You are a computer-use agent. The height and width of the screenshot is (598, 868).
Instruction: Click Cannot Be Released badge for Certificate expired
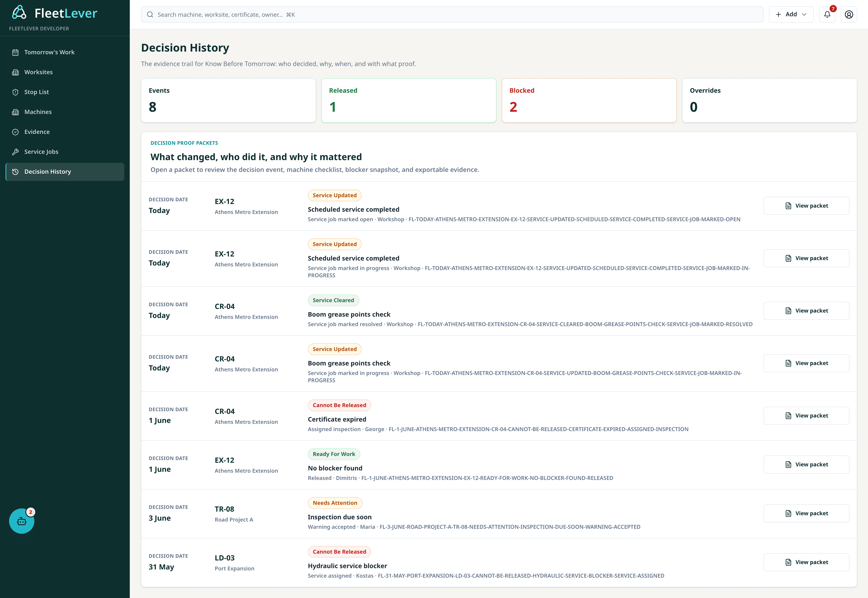339,405
